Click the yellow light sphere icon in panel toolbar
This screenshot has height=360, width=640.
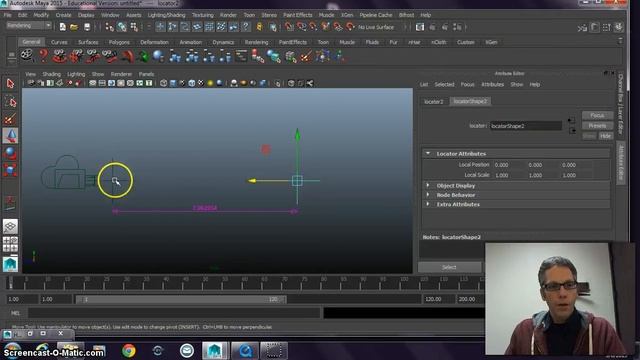click(210, 83)
